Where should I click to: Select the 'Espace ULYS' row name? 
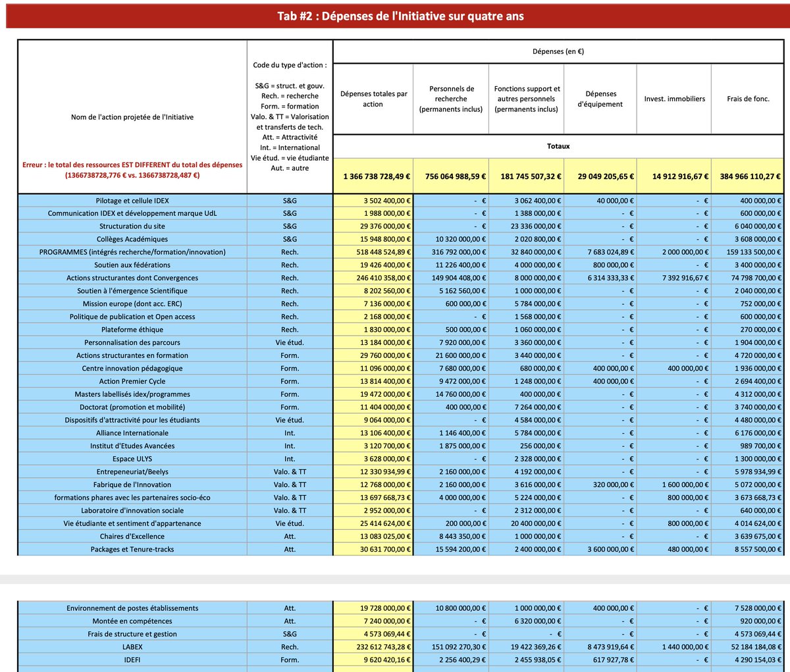(x=132, y=459)
